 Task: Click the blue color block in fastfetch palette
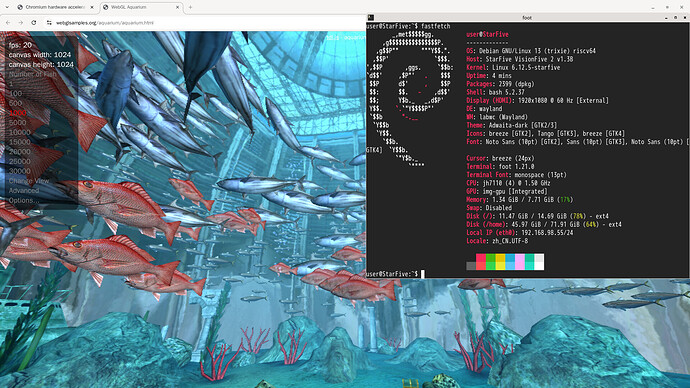coord(510,261)
